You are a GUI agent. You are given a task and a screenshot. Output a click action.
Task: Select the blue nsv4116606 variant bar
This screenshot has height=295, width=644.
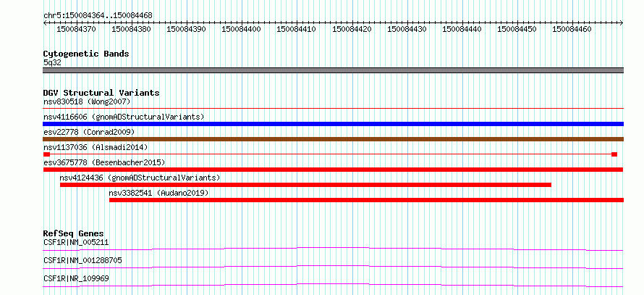334,124
